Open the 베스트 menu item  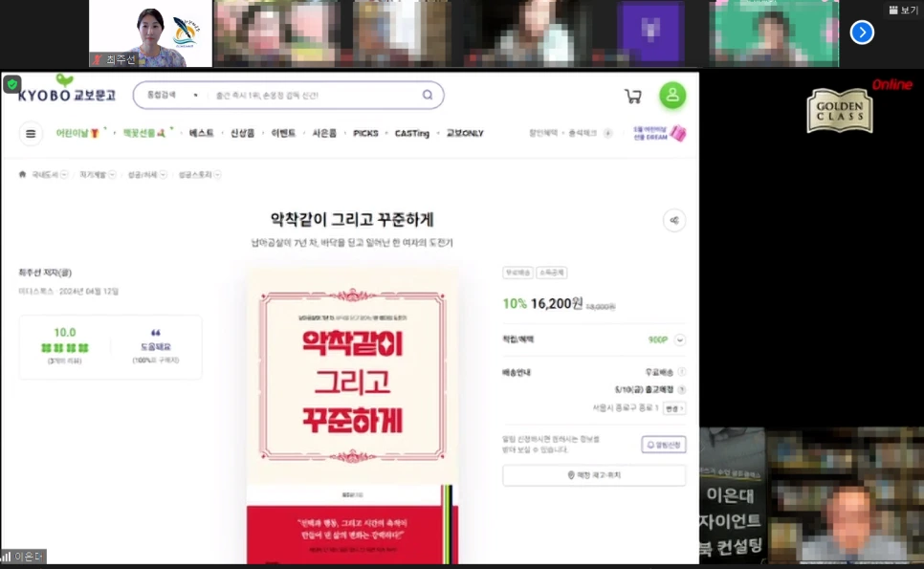(202, 134)
